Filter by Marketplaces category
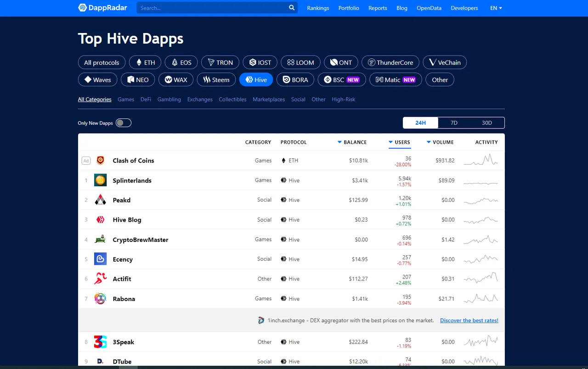 point(269,99)
